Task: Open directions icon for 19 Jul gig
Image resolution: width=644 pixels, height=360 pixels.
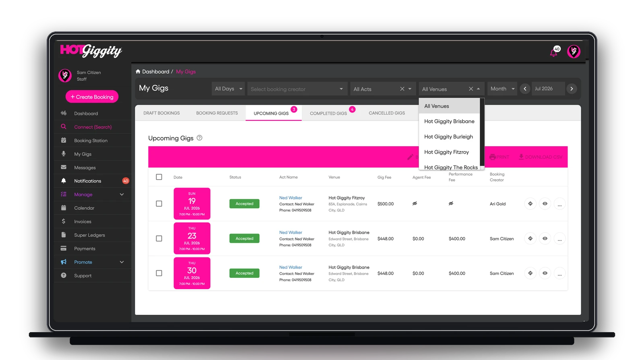Action: [x=530, y=204]
